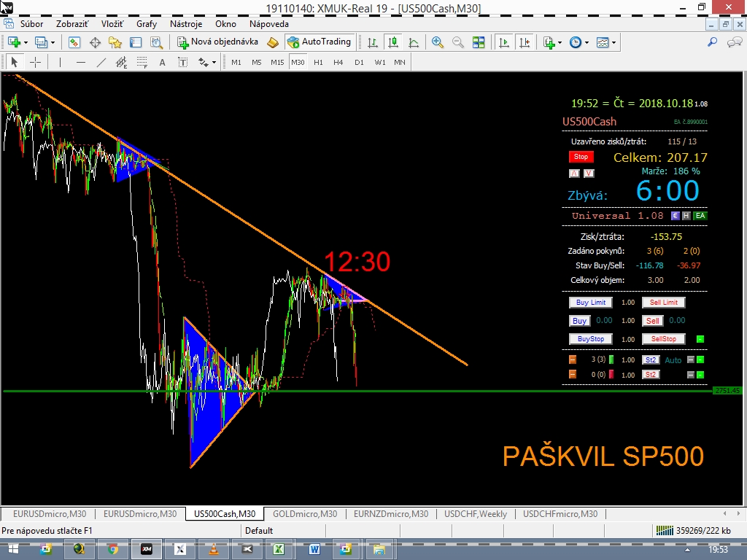Image resolution: width=747 pixels, height=560 pixels.
Task: Open the Vložiť menu
Action: 112,24
